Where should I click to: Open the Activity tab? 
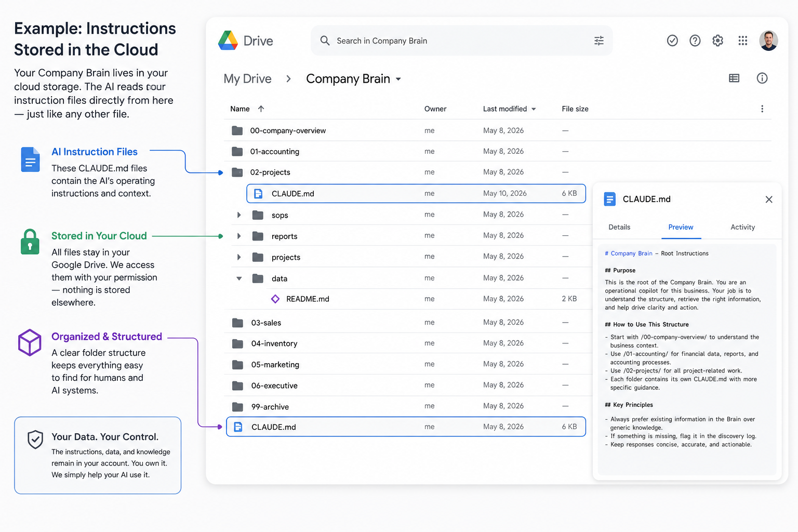743,227
